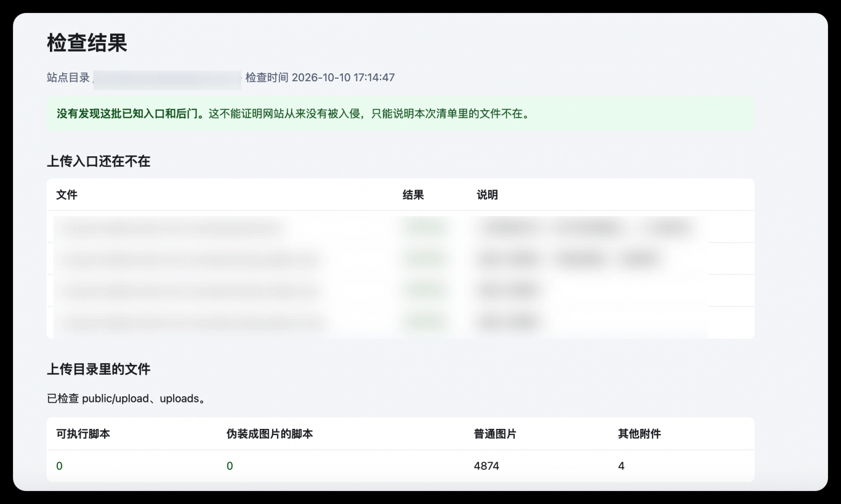
Task: Click the 4874 value under 普通图片
Action: [486, 466]
